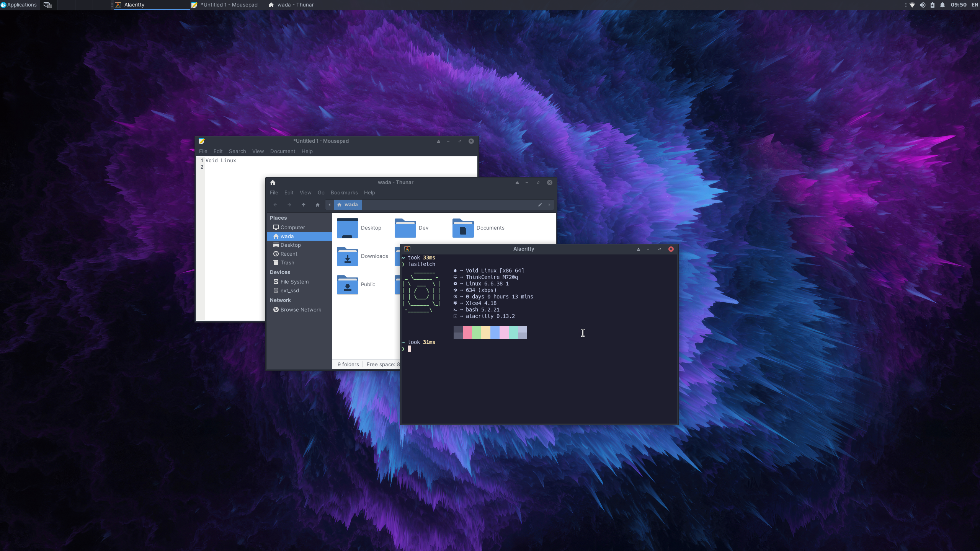Open Mousepad's Edit menu
980x551 pixels.
(218, 151)
